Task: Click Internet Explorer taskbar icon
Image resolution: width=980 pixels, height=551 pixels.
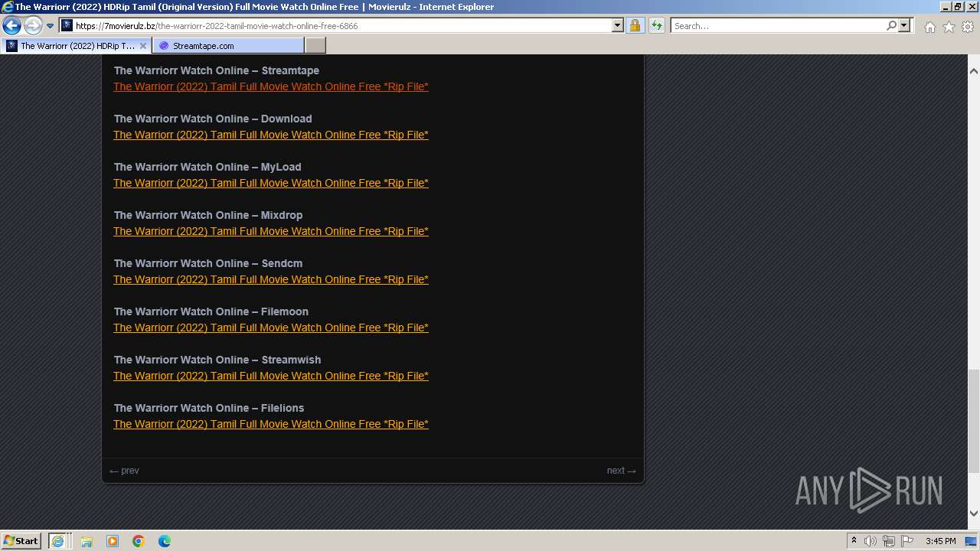Action: tap(58, 540)
